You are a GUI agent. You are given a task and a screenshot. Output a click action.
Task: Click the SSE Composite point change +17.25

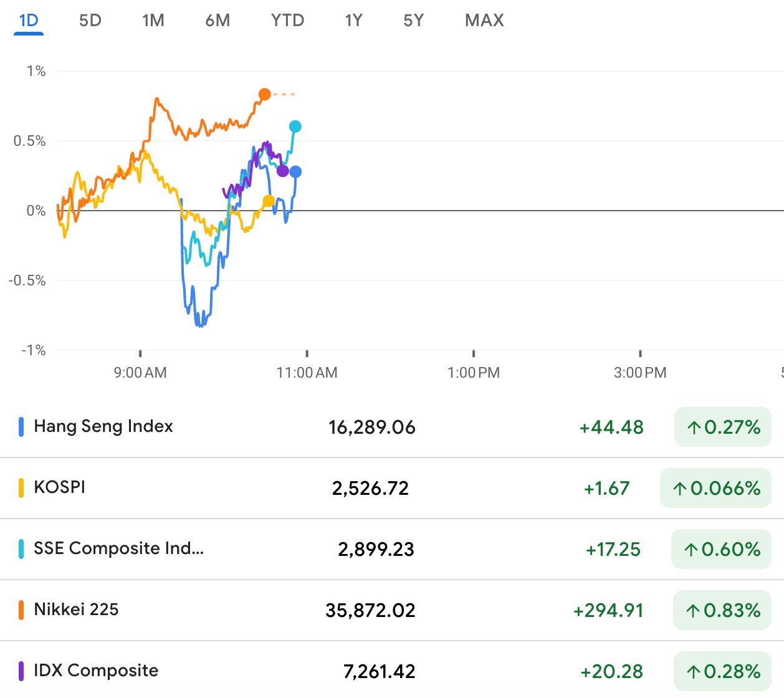point(613,550)
